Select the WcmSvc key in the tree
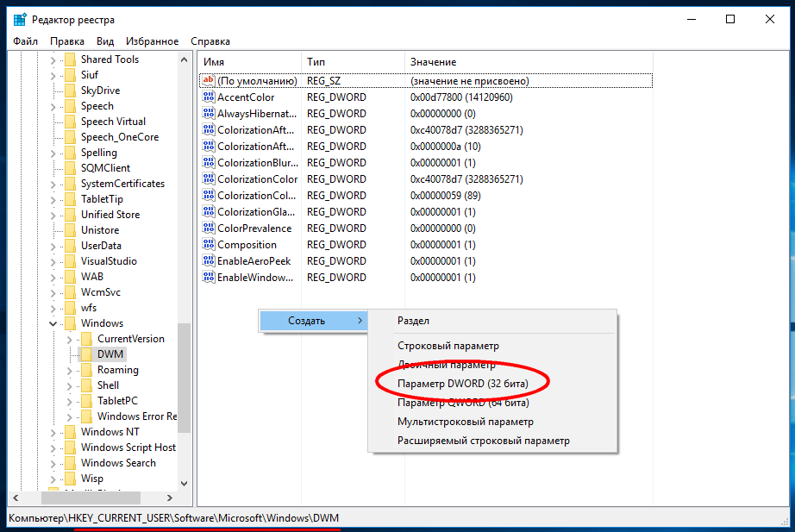The height and width of the screenshot is (532, 795). coord(100,292)
